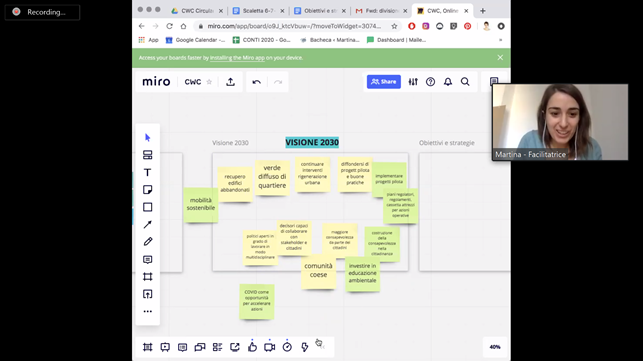Start the timer from the bottom toolbar
The image size is (643, 361).
287,347
